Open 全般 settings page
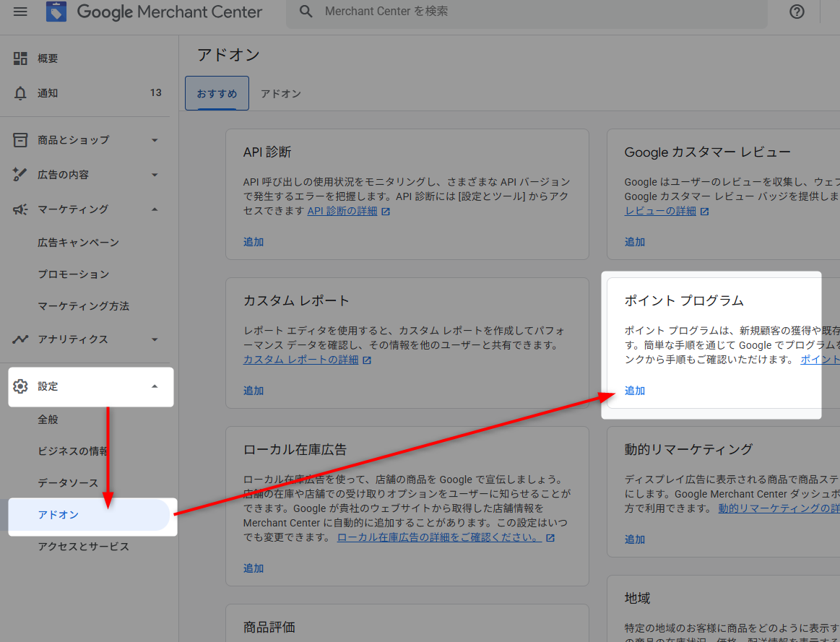This screenshot has height=642, width=840. (48, 420)
